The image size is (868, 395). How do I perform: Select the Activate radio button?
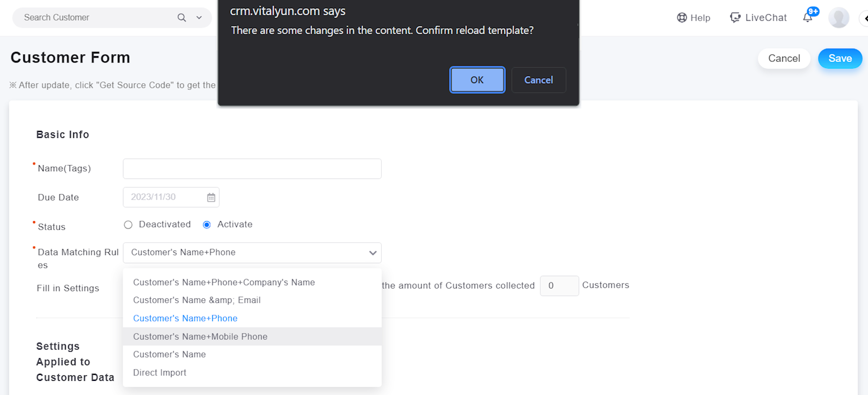point(207,225)
